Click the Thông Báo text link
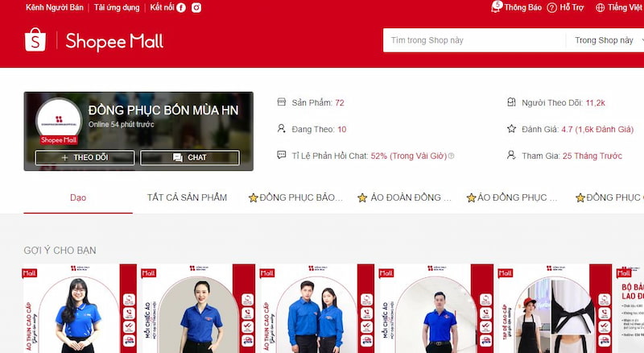Viewport: 644px width, 353px height. pyautogui.click(x=522, y=7)
